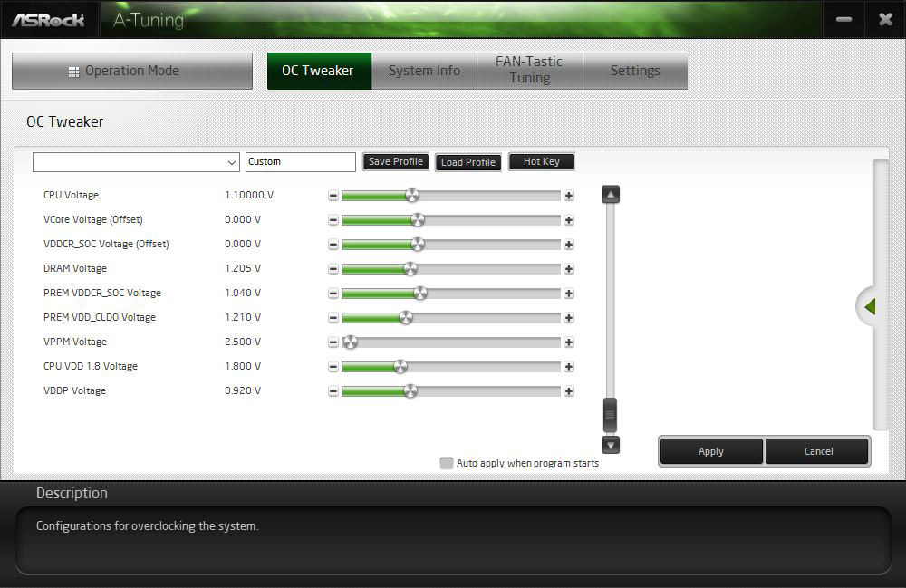
Task: Increase VDDP Voltage with plus icon
Action: (569, 391)
